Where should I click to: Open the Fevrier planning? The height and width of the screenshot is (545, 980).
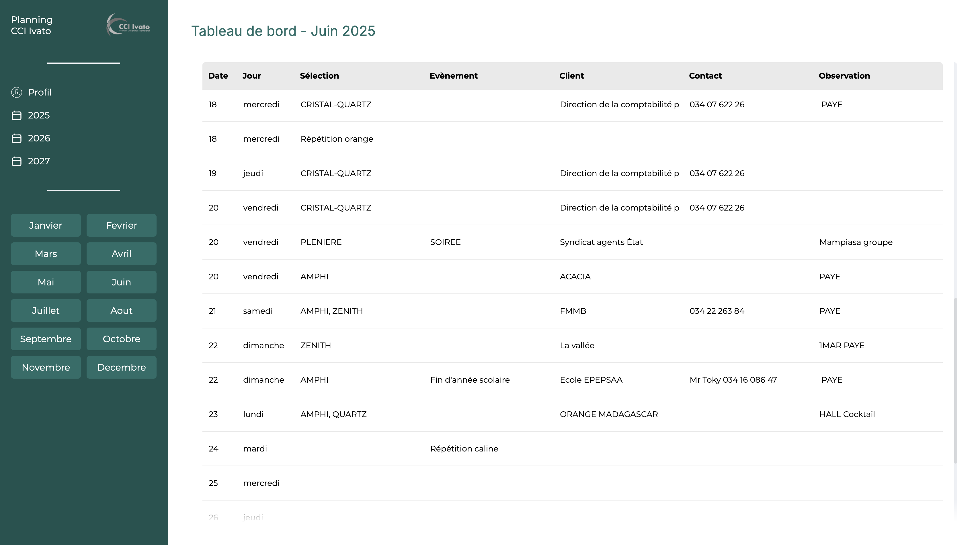point(121,225)
